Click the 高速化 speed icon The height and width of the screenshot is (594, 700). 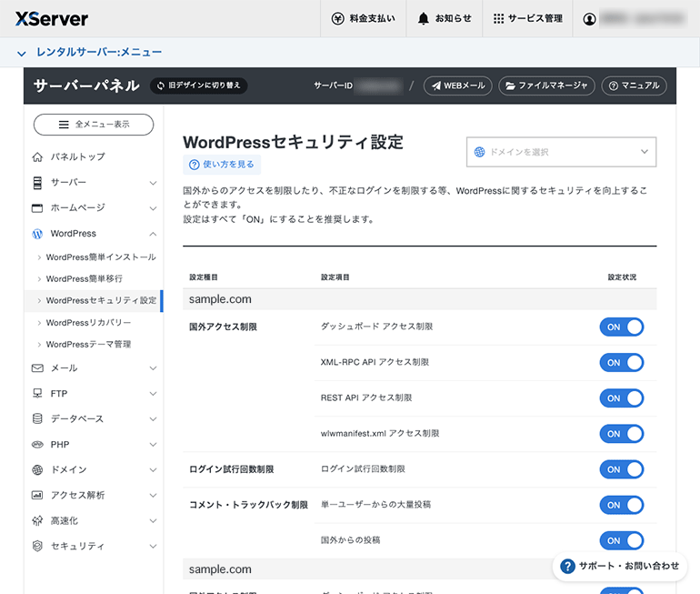click(x=37, y=520)
